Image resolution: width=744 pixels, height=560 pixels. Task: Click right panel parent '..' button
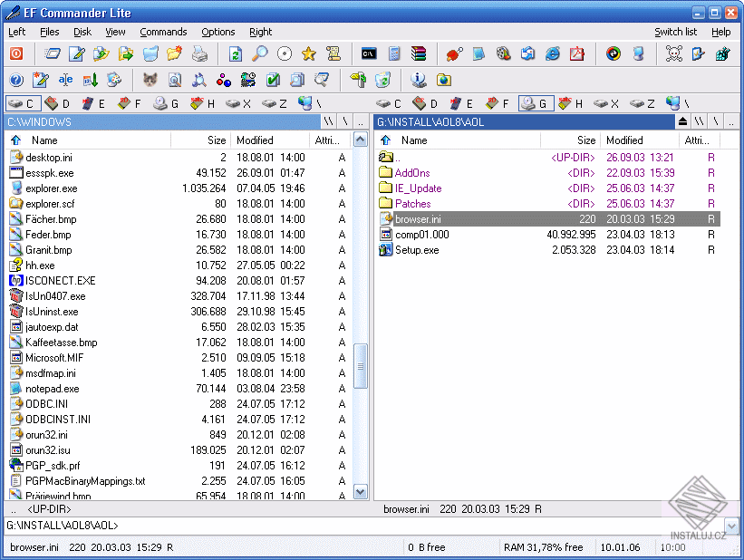[731, 122]
